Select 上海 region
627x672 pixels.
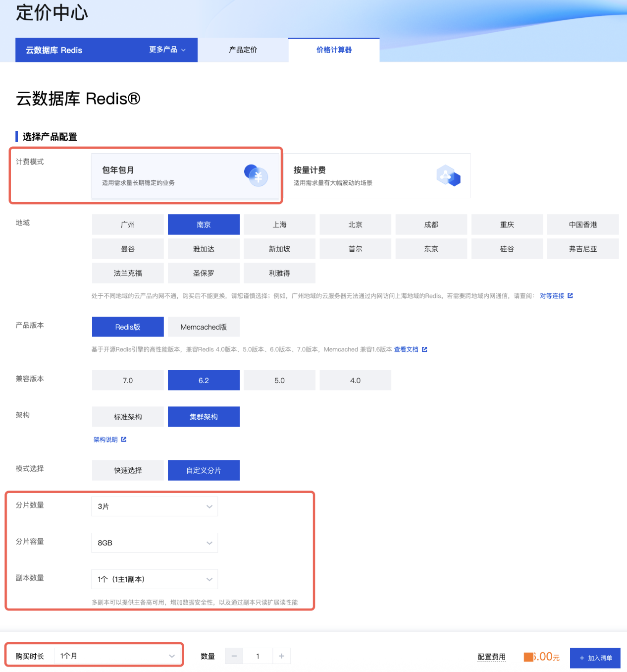[x=279, y=224]
